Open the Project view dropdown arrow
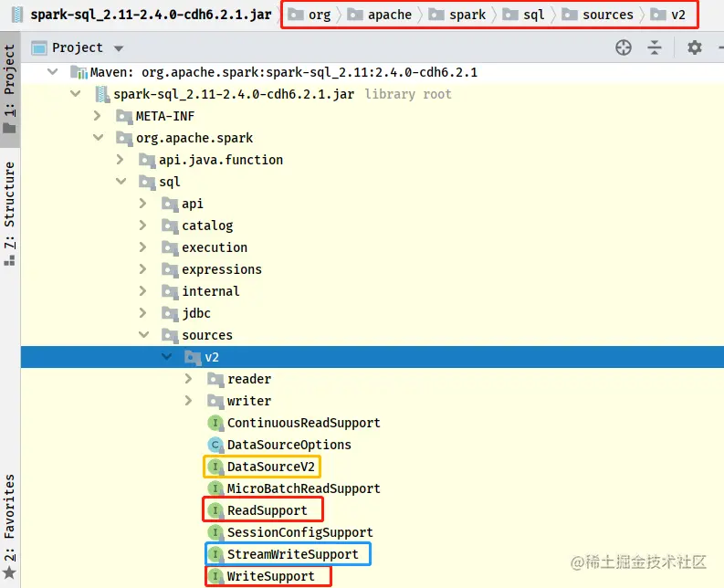This screenshot has width=724, height=588. [119, 48]
